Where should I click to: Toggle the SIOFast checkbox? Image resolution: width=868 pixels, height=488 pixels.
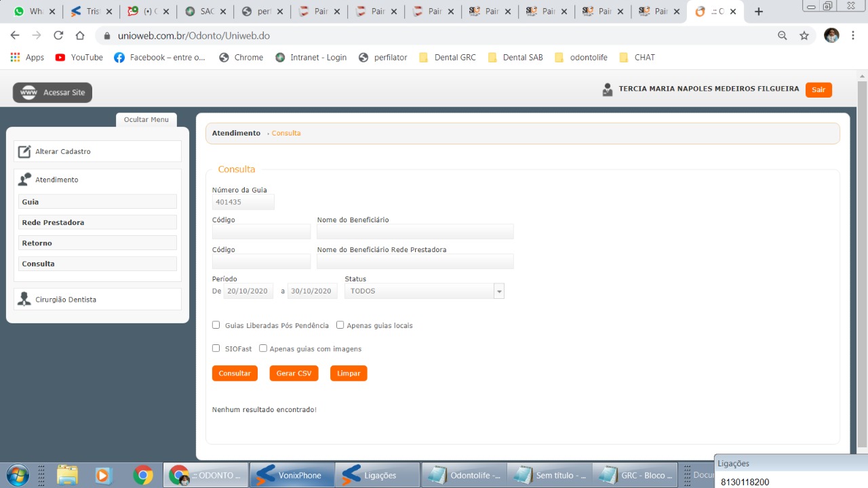pyautogui.click(x=216, y=348)
